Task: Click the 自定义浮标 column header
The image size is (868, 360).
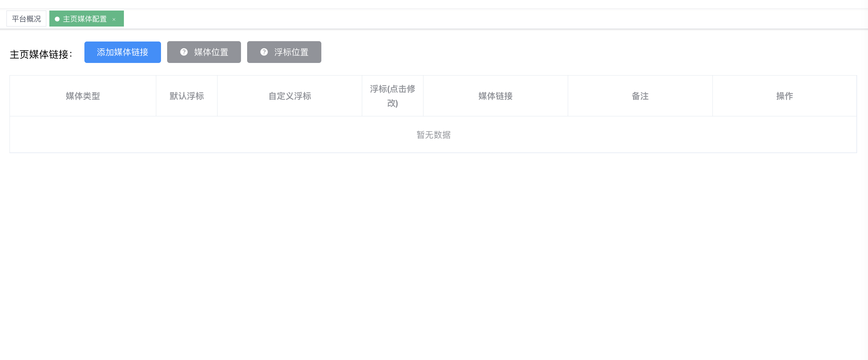Action: (290, 96)
